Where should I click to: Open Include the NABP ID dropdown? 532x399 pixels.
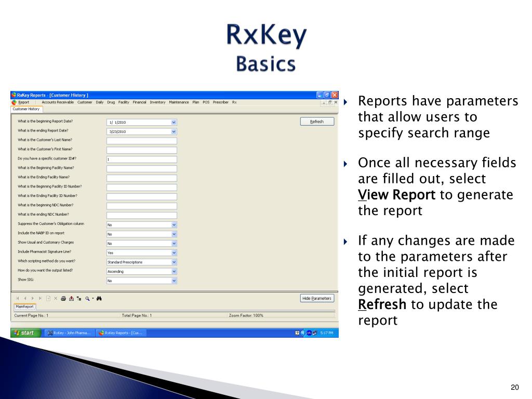click(x=174, y=234)
